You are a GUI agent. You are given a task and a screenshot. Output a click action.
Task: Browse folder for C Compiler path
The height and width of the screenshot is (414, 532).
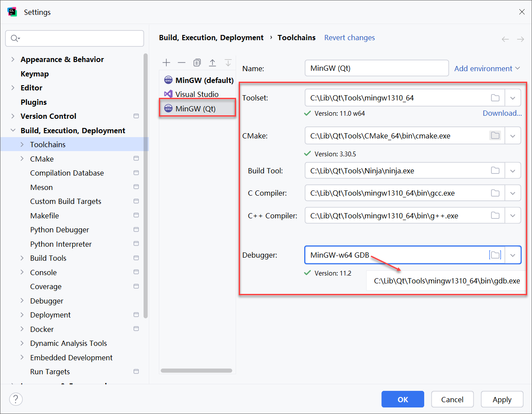coord(495,193)
